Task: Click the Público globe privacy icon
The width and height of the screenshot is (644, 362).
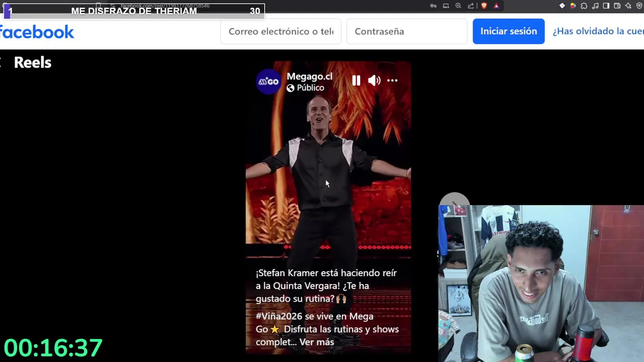Action: pyautogui.click(x=290, y=88)
